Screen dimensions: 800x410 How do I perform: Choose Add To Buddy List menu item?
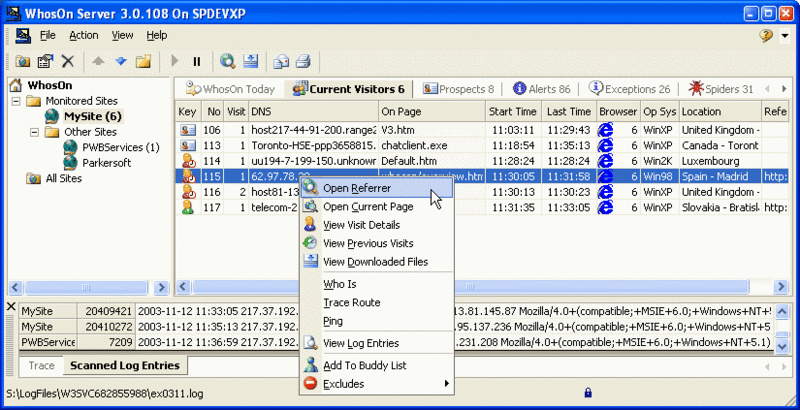377,365
